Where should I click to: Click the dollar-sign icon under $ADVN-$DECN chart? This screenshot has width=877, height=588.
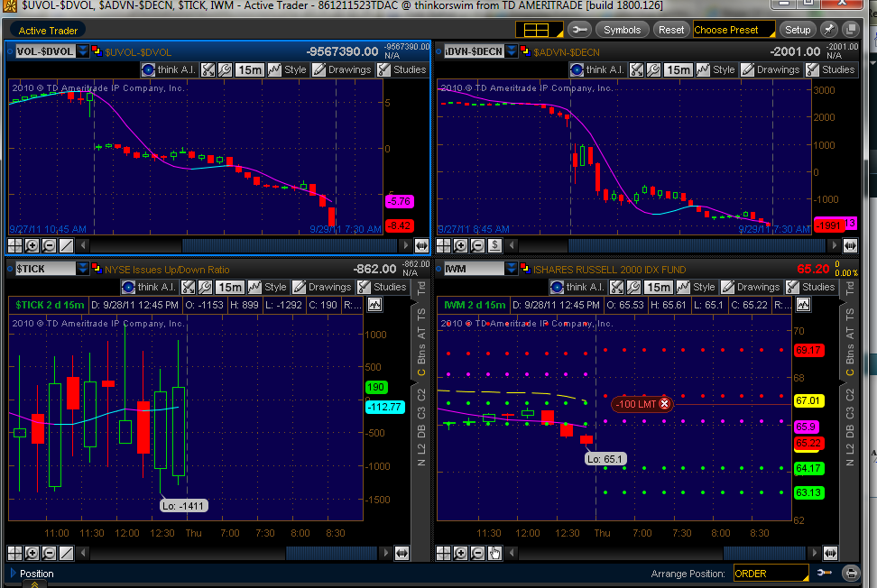494,245
